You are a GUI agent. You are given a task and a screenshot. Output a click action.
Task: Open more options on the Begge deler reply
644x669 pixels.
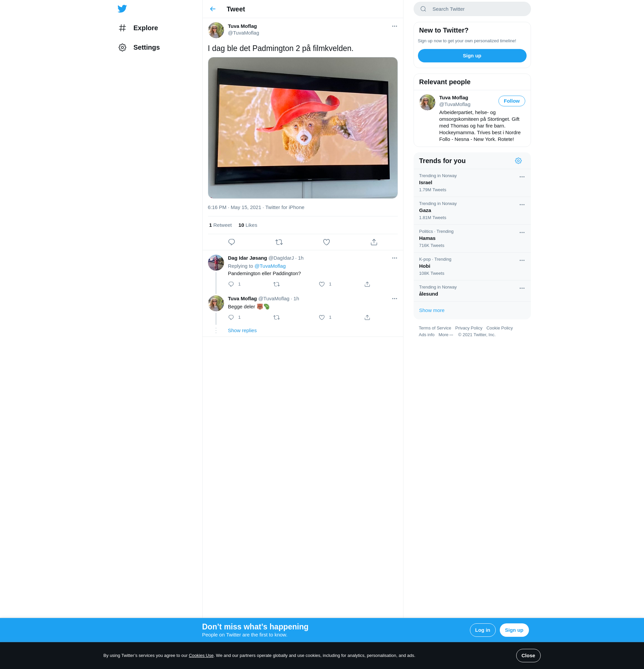coord(394,299)
